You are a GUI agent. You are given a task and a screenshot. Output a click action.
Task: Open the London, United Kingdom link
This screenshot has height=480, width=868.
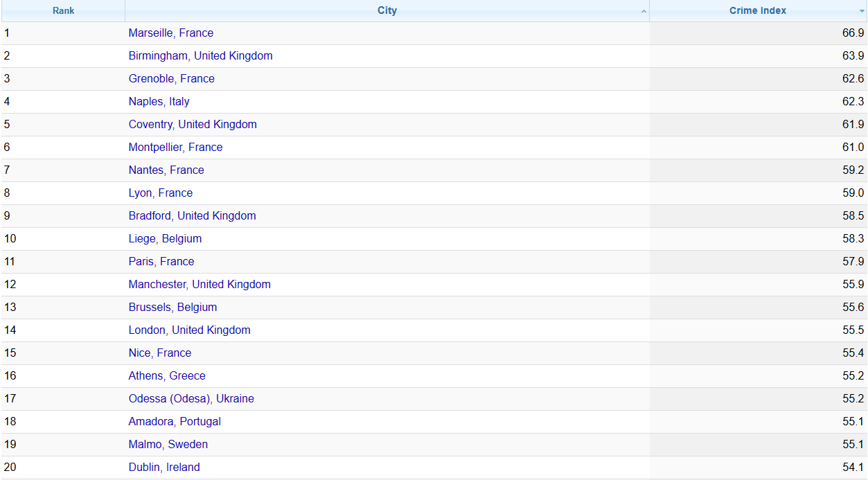tap(189, 330)
